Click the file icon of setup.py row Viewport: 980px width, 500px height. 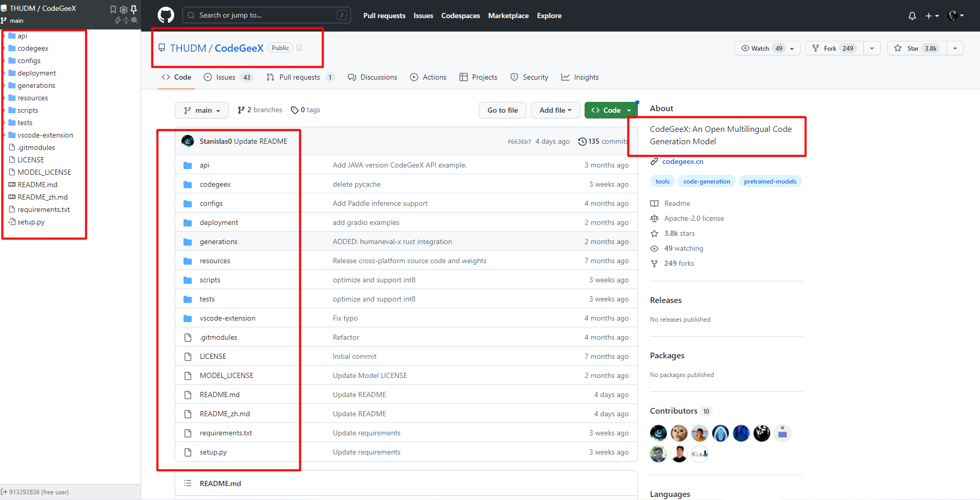[188, 452]
